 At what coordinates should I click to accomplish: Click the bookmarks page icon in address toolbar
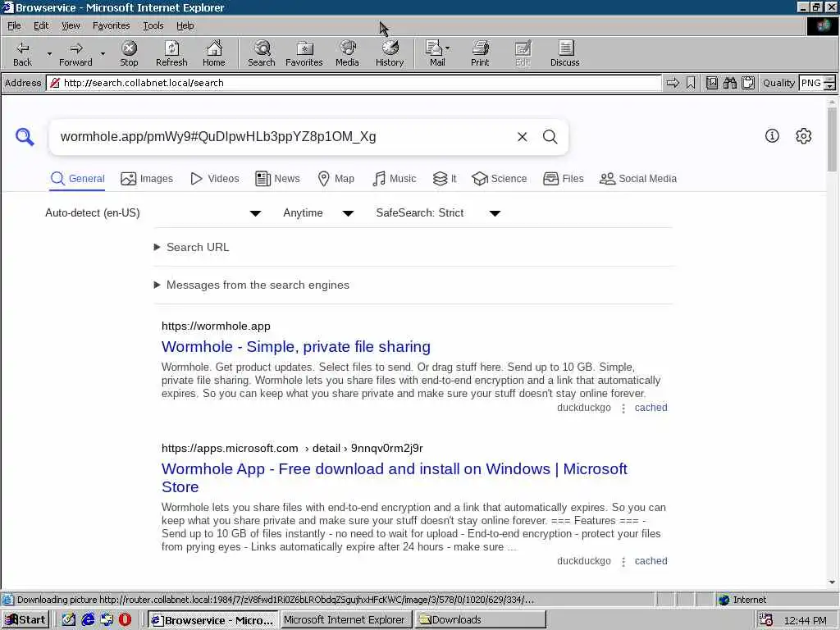click(x=711, y=83)
